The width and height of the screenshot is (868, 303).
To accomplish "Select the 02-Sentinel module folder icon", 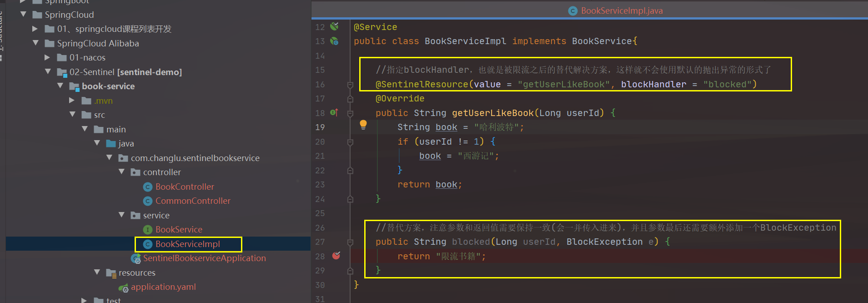I will pyautogui.click(x=62, y=72).
